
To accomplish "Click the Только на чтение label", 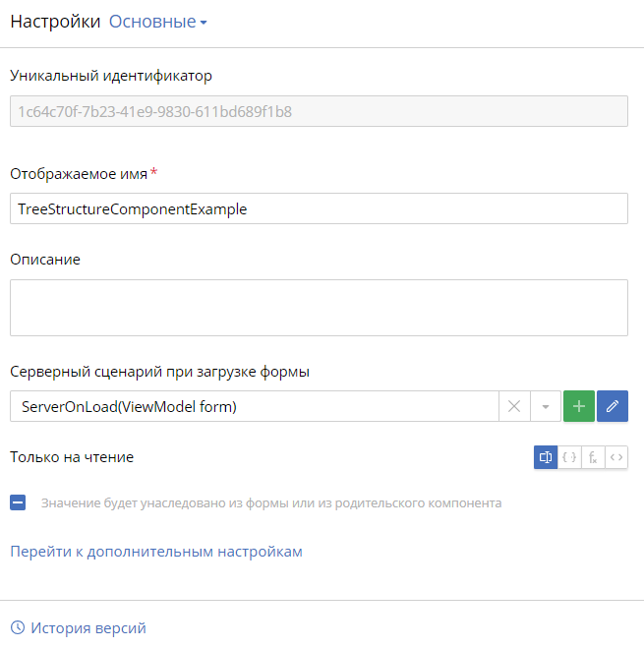I will [72, 457].
